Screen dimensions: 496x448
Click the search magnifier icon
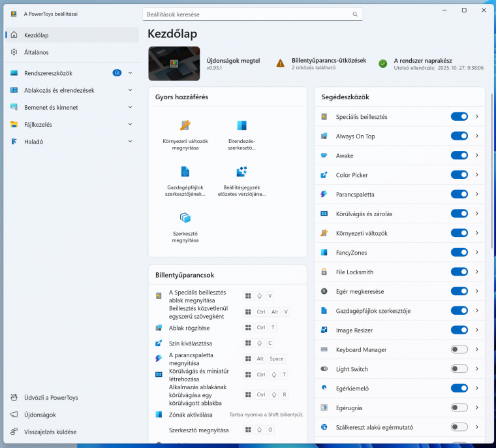tap(355, 14)
